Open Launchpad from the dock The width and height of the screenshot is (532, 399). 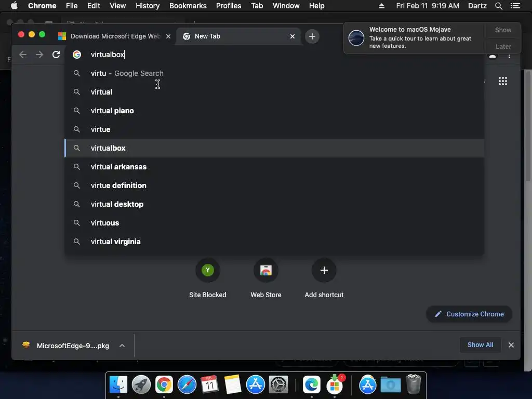pos(141,384)
